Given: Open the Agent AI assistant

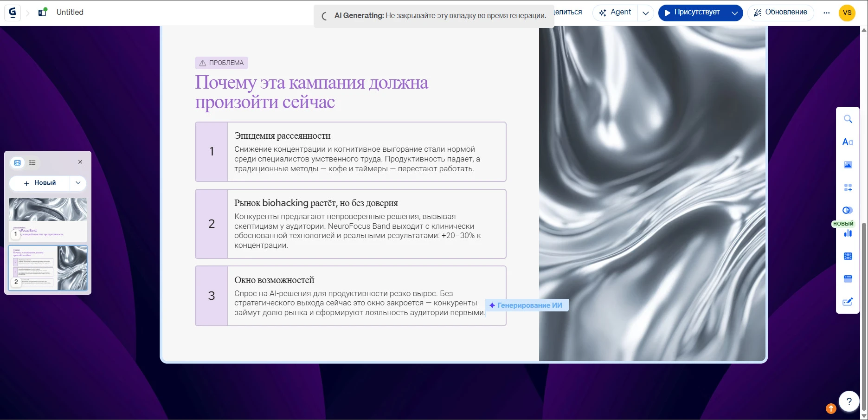Looking at the screenshot, I should 615,13.
